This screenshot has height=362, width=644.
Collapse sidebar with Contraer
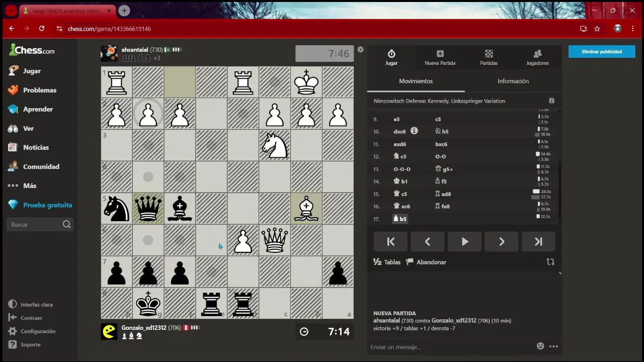[x=25, y=318]
